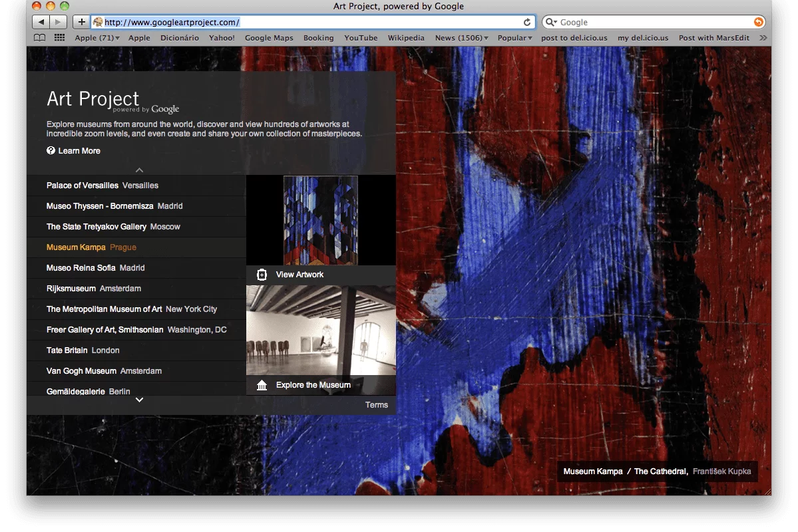Click the Explore the Museum label

(x=313, y=385)
